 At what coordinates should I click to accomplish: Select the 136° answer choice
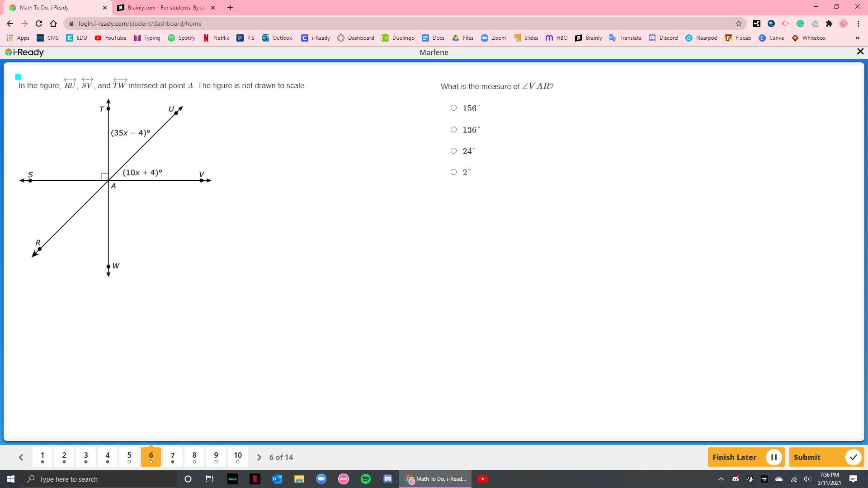pyautogui.click(x=453, y=130)
